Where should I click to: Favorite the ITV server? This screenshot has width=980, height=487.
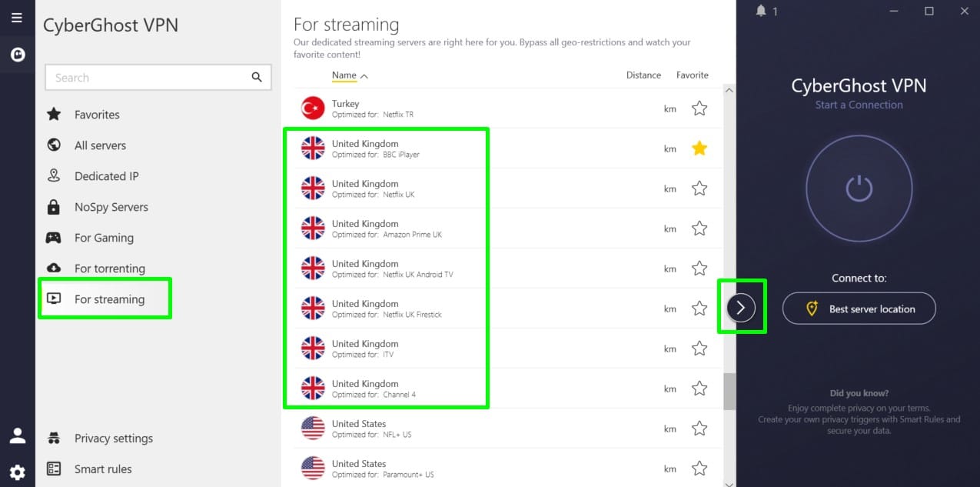(699, 349)
